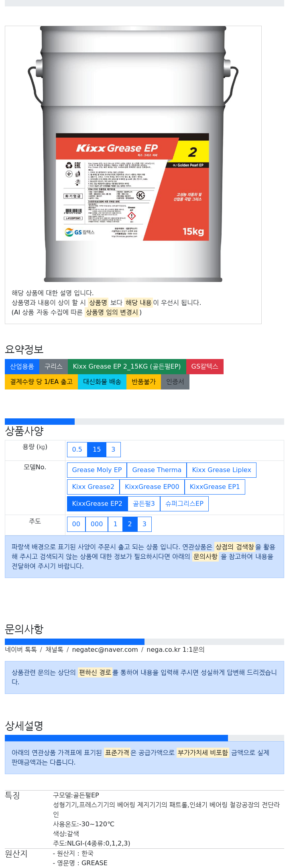Choose the KixxGrease EP1 model
The width and height of the screenshot is (289, 868).
(215, 487)
